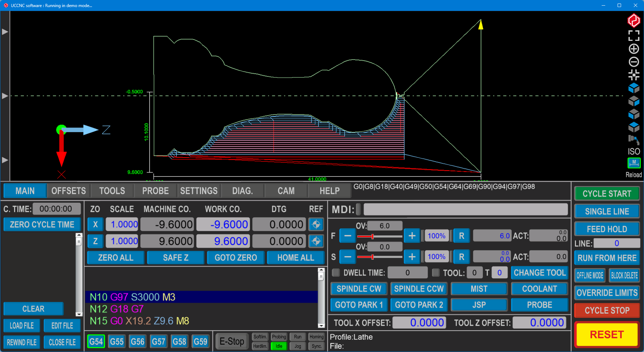This screenshot has width=644, height=352.
Task: Click into the MDI input field
Action: (x=465, y=209)
